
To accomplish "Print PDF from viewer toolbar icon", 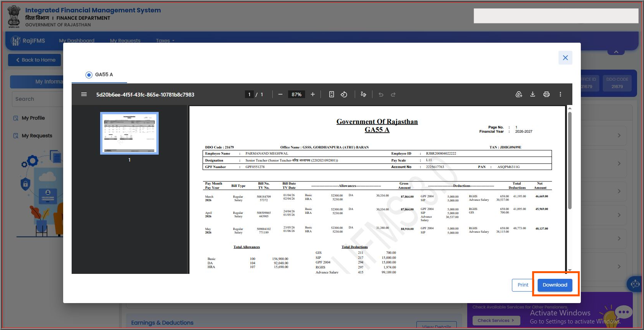I will pyautogui.click(x=547, y=94).
